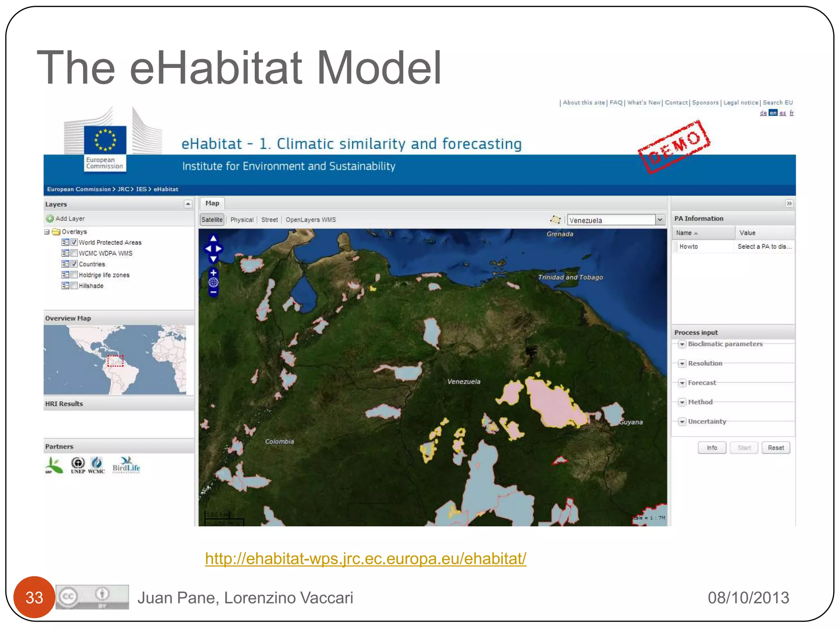Click the IES breadcrumb link
840x630 pixels.
point(141,189)
